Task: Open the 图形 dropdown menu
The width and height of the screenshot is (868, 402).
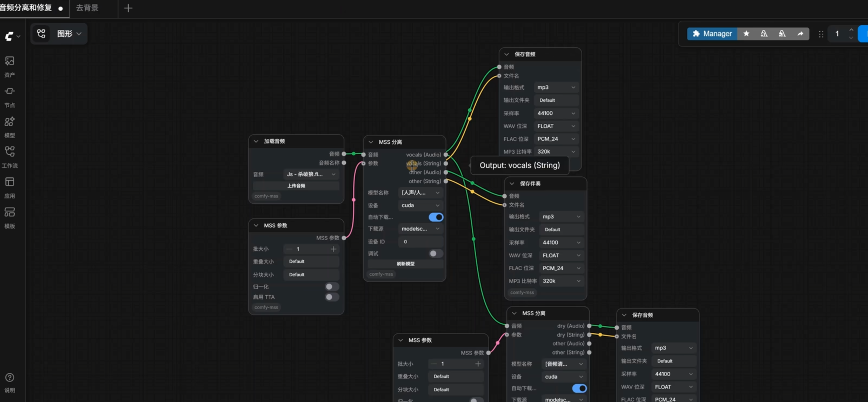Action: click(69, 34)
